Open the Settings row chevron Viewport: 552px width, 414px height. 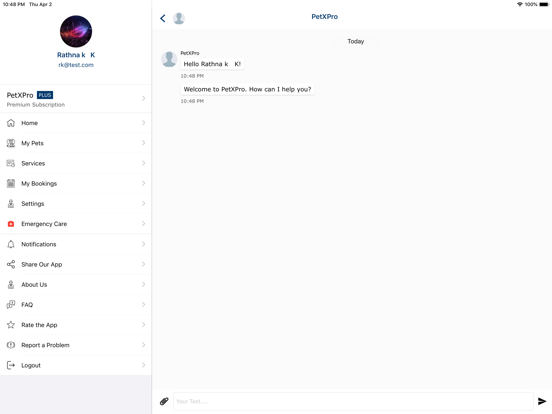[x=143, y=203]
